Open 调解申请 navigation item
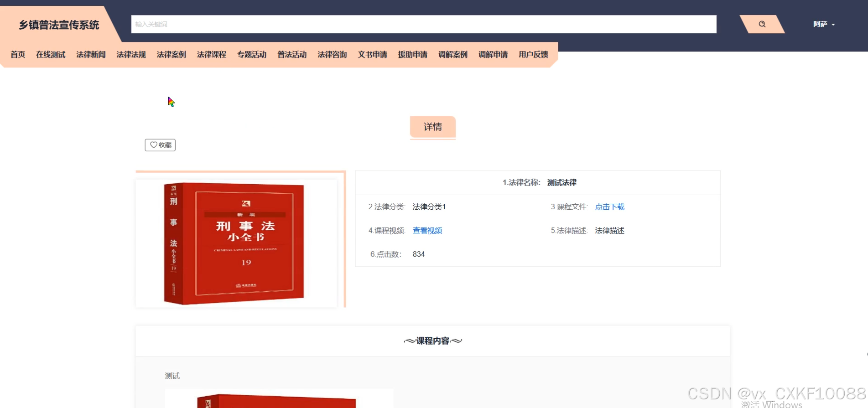This screenshot has height=408, width=868. coord(493,55)
